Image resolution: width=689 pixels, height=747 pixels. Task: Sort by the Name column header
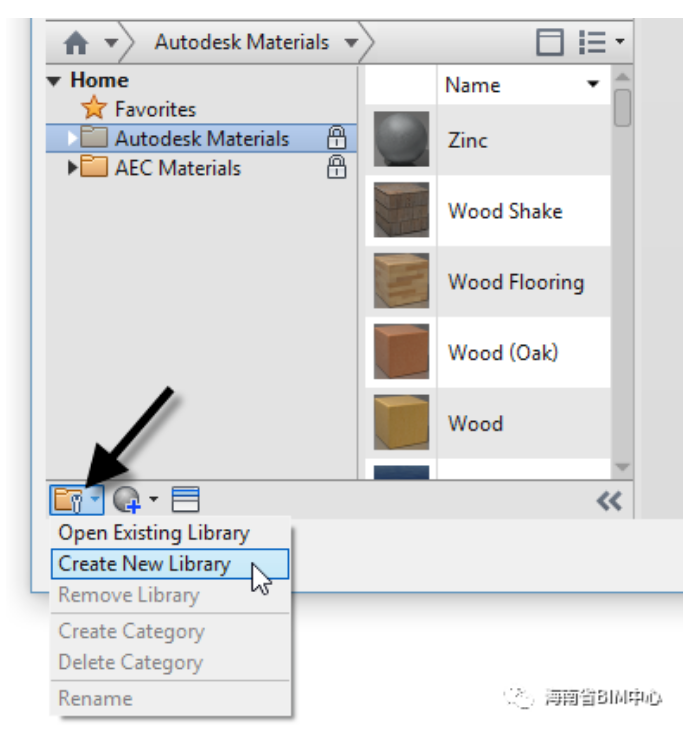click(x=472, y=85)
